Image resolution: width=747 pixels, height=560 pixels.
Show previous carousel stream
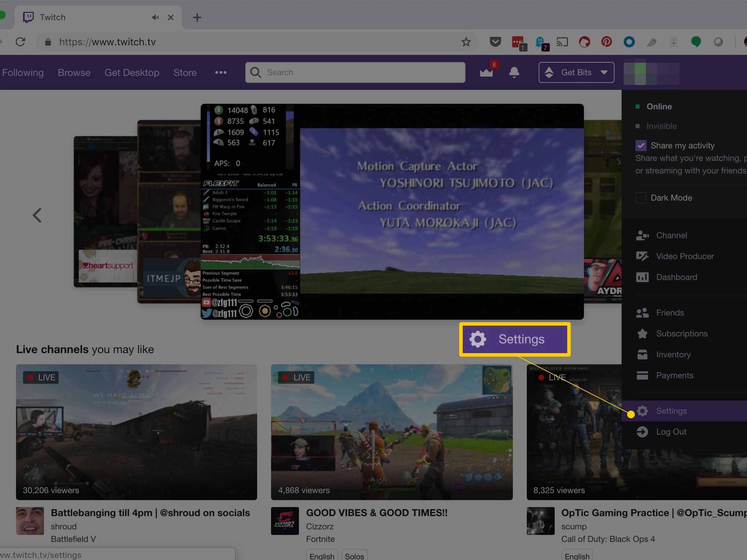[37, 215]
